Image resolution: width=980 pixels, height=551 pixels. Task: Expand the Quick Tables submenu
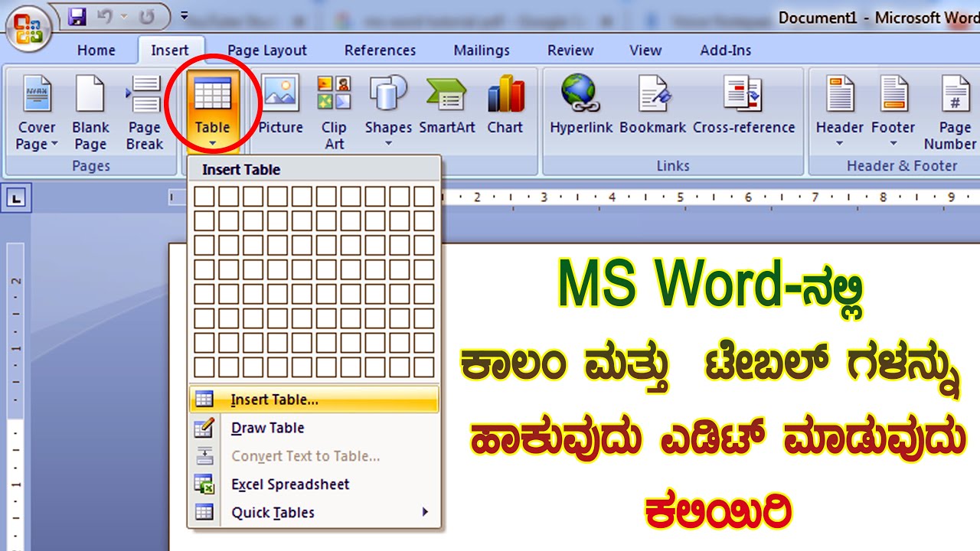click(314, 513)
